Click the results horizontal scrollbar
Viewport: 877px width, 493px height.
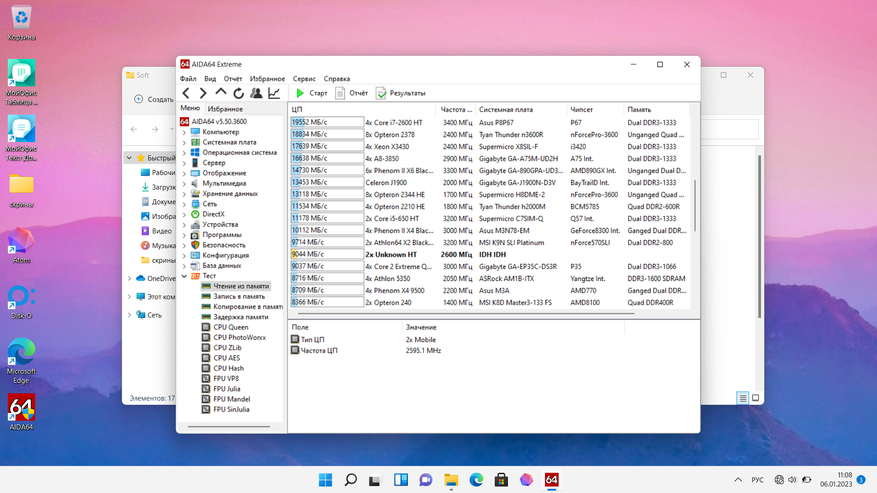tap(466, 314)
